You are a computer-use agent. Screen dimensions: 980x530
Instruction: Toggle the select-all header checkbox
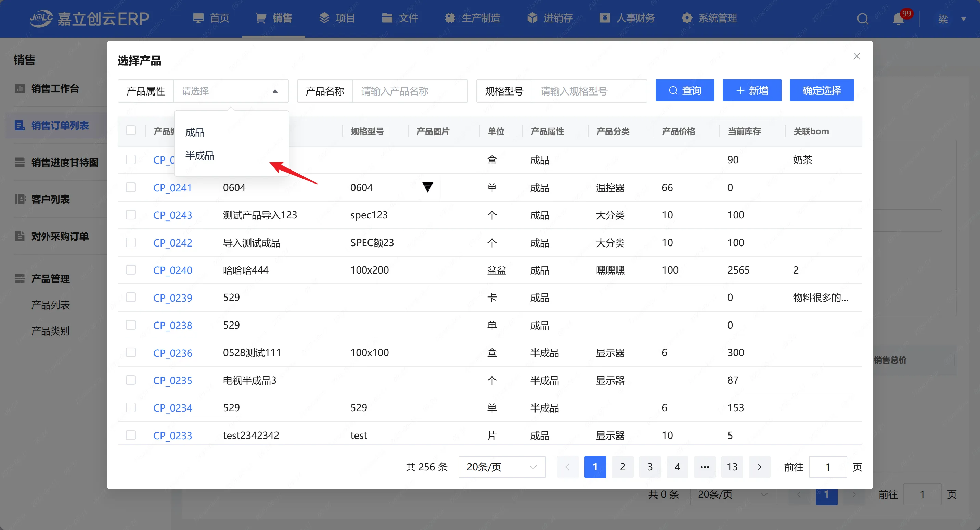point(130,130)
